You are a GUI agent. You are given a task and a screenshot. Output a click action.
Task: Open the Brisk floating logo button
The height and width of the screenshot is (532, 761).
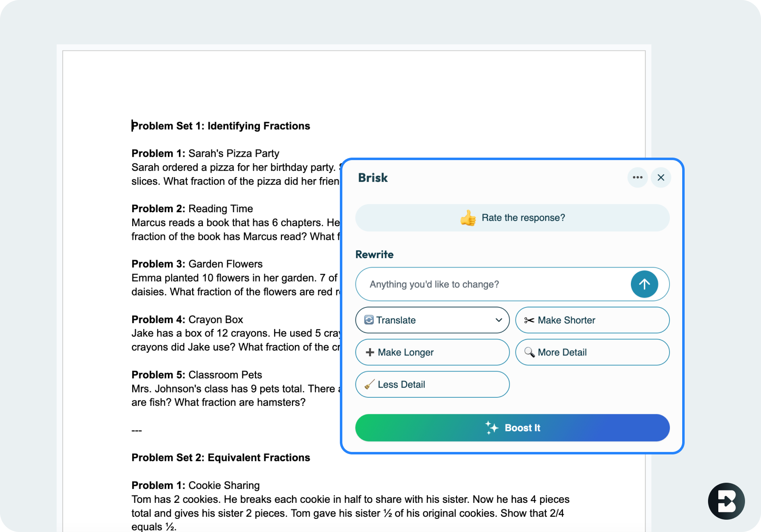[x=726, y=501]
